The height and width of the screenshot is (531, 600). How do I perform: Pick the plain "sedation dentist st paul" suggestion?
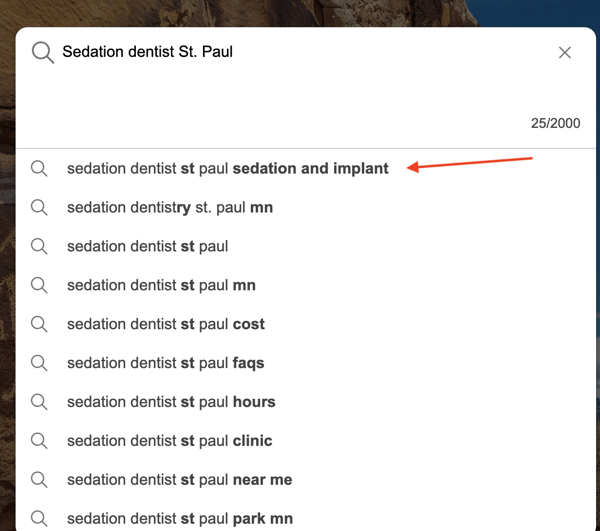147,247
